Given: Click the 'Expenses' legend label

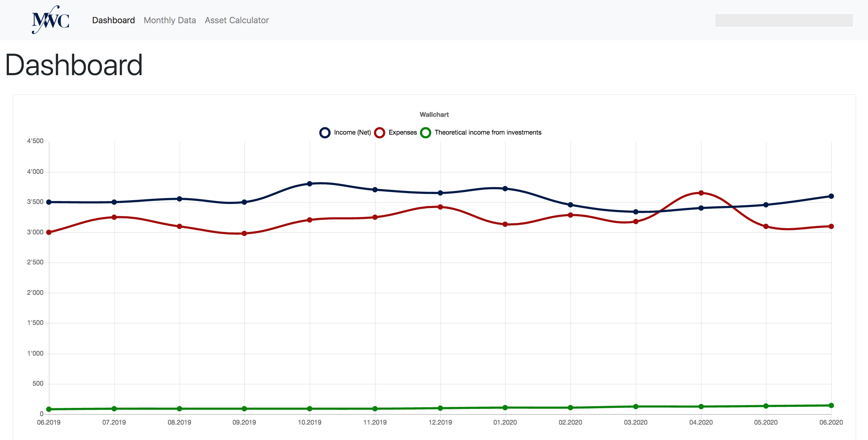Looking at the screenshot, I should (x=403, y=133).
